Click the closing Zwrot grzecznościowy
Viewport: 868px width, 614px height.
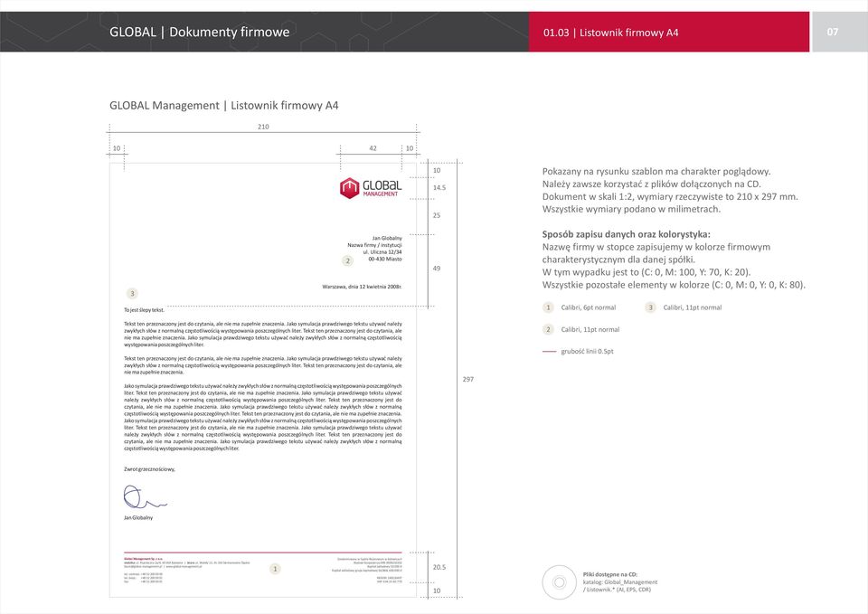click(149, 469)
